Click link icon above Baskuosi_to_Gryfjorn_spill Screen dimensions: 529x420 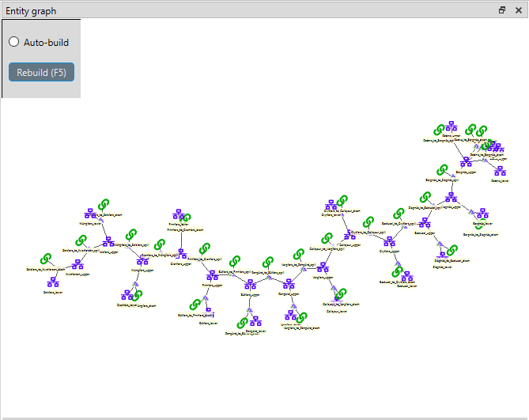coord(399,214)
